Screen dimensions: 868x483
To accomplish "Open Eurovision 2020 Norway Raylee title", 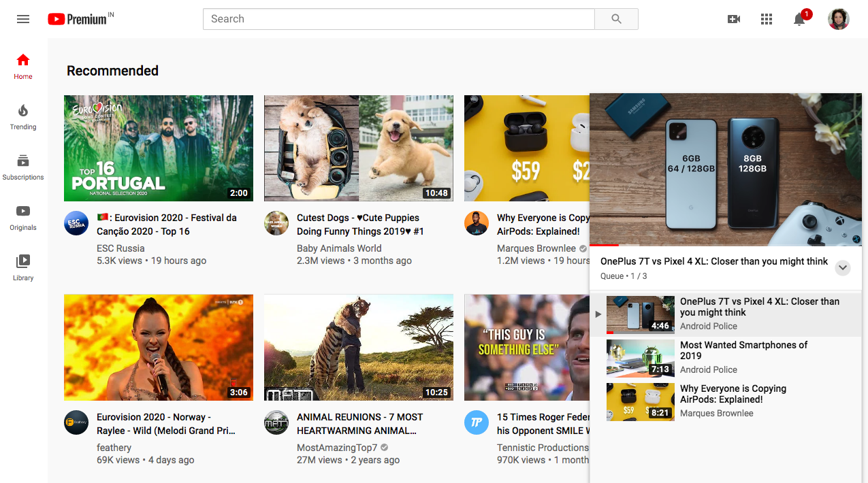I will 167,424.
